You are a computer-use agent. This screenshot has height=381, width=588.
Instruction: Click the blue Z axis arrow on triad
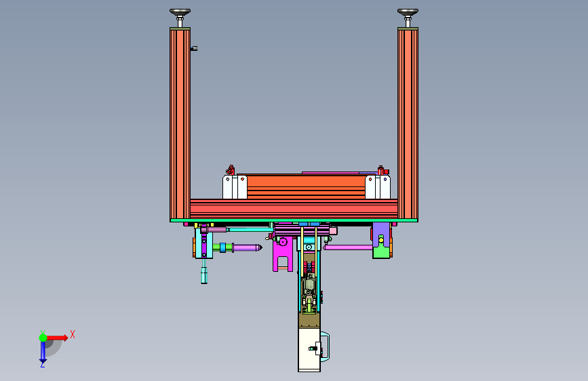43,352
